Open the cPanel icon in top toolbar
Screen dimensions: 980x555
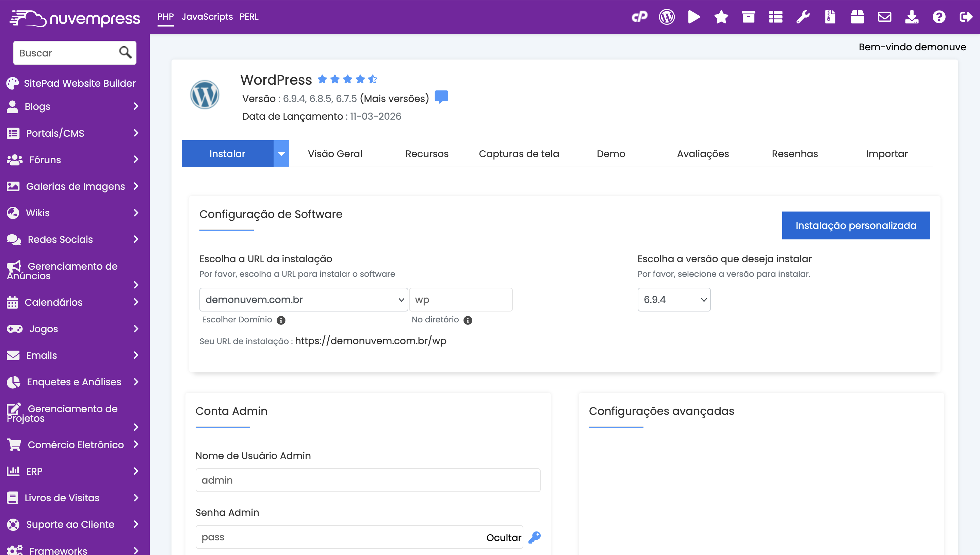[639, 17]
